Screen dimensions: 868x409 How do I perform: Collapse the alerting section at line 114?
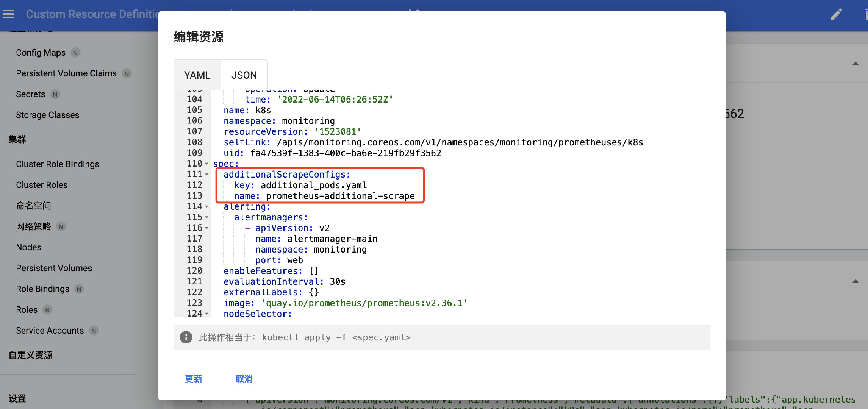pyautogui.click(x=206, y=206)
